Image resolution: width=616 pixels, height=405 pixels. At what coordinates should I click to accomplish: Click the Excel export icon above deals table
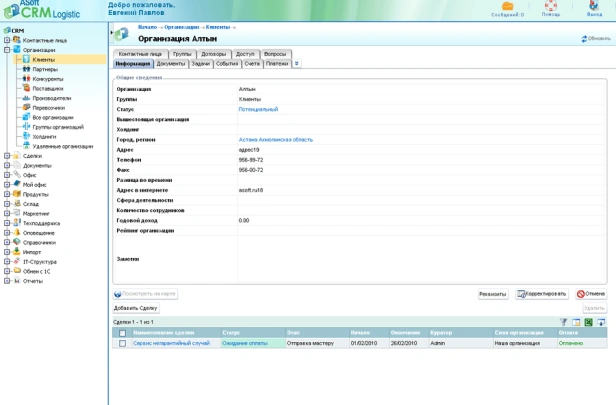click(589, 322)
